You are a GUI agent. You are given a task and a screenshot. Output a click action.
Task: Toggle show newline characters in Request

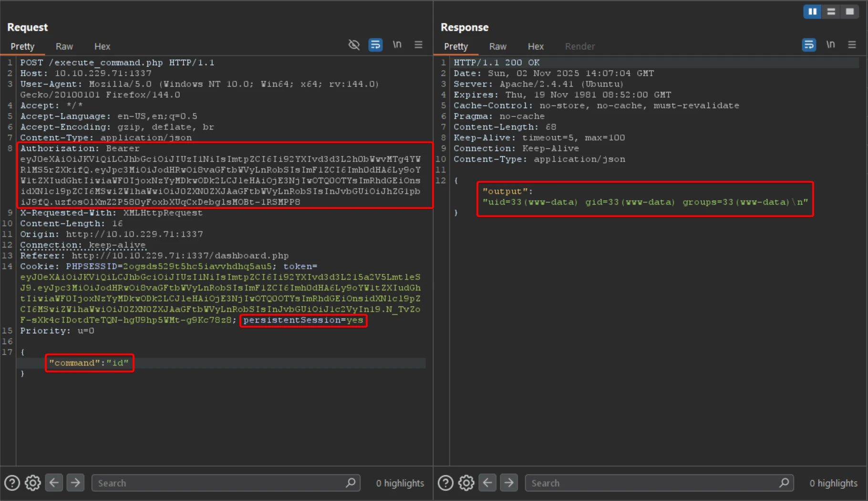point(397,45)
